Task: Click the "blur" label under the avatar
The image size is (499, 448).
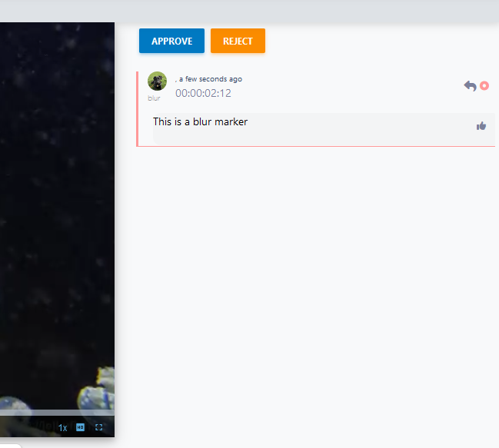Action: 155,98
